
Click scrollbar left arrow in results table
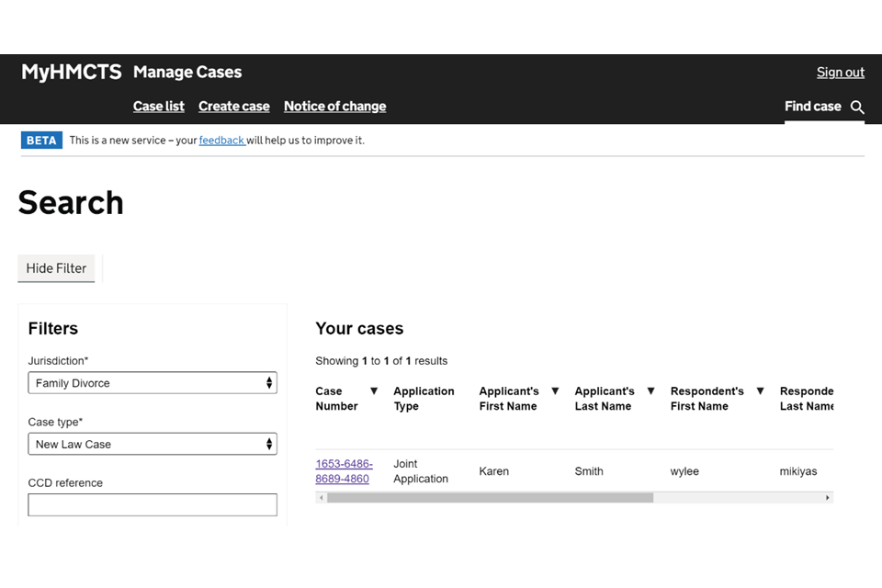[x=321, y=498]
